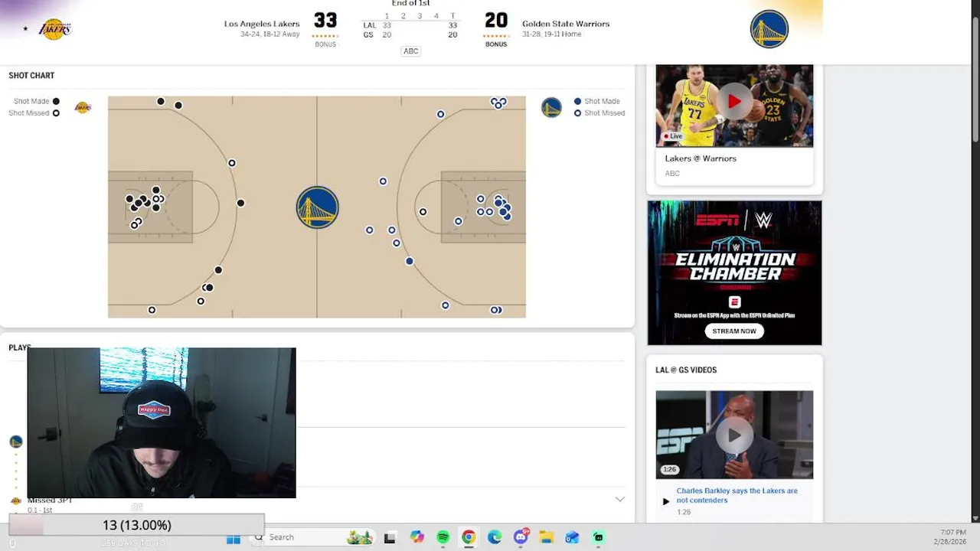Viewport: 980px width, 551px height.
Task: Click the SHOT CHART heading
Action: pos(31,75)
